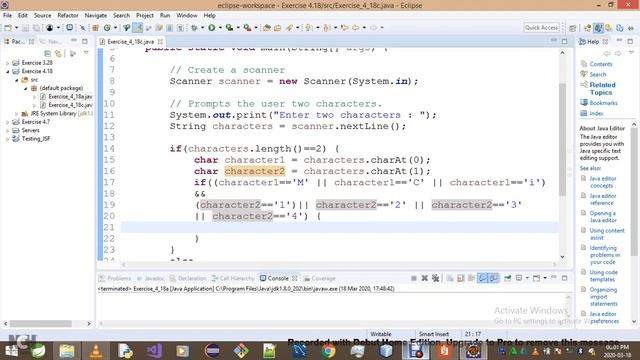Image resolution: width=640 pixels, height=360 pixels.
Task: Open the Open Console dropdown arrow
Action: (x=545, y=278)
